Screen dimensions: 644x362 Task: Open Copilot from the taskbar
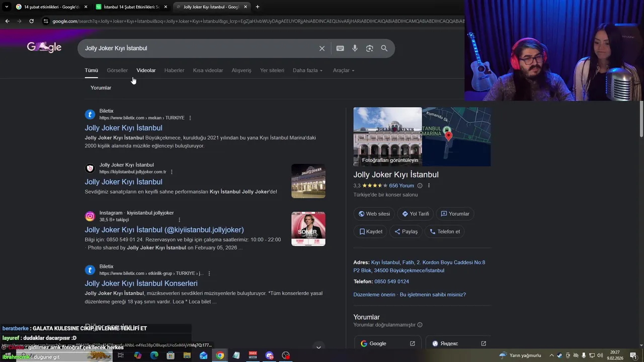click(138, 355)
